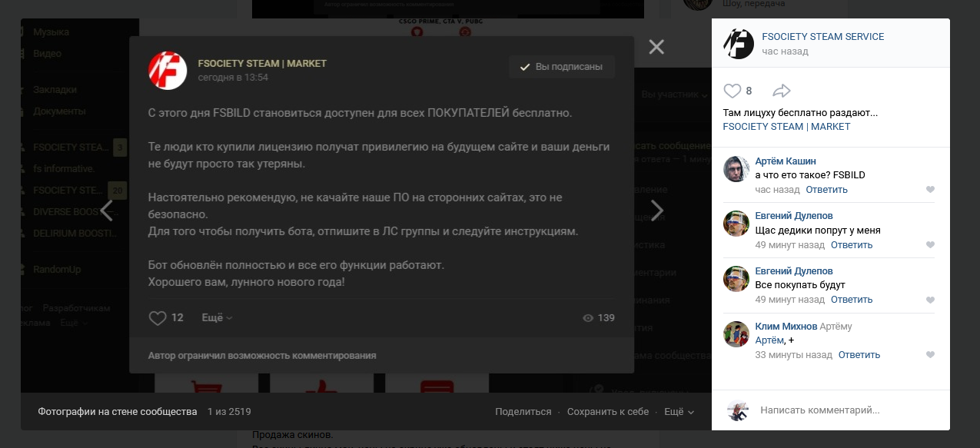Open 'RandomUp' in the sidebar
The width and height of the screenshot is (980, 448).
coord(57,270)
